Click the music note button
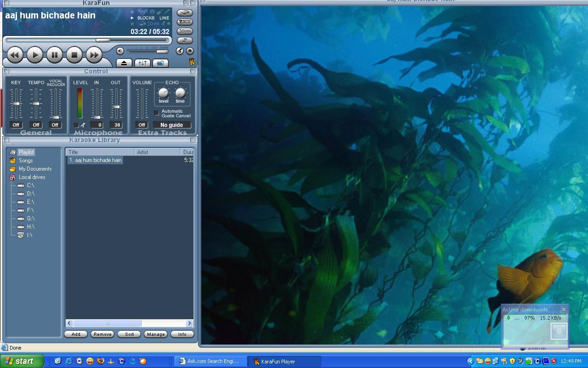This screenshot has width=588, height=368. coord(185,40)
